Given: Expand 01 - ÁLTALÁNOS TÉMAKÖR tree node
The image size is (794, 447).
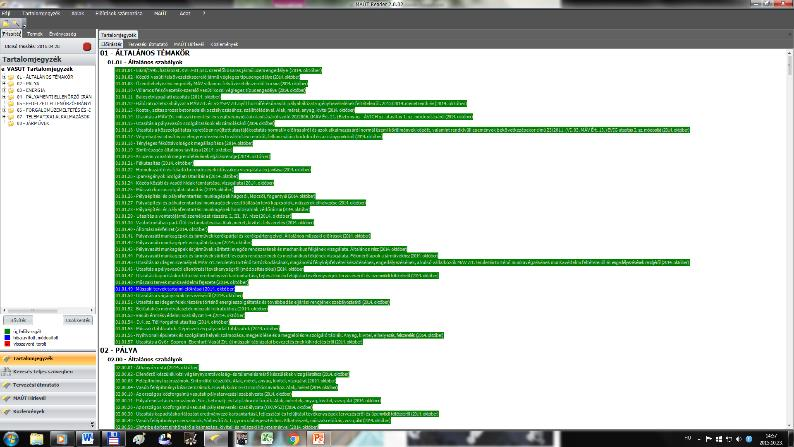Looking at the screenshot, I should pyautogui.click(x=4, y=77).
